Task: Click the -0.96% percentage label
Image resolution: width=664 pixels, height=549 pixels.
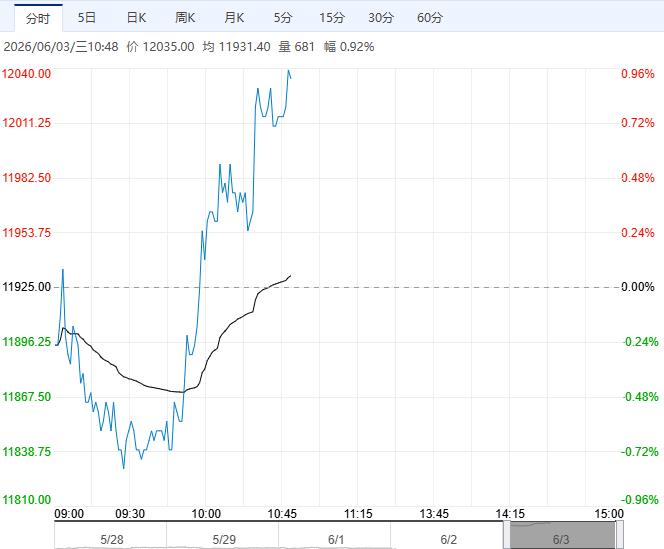Action: coord(640,500)
